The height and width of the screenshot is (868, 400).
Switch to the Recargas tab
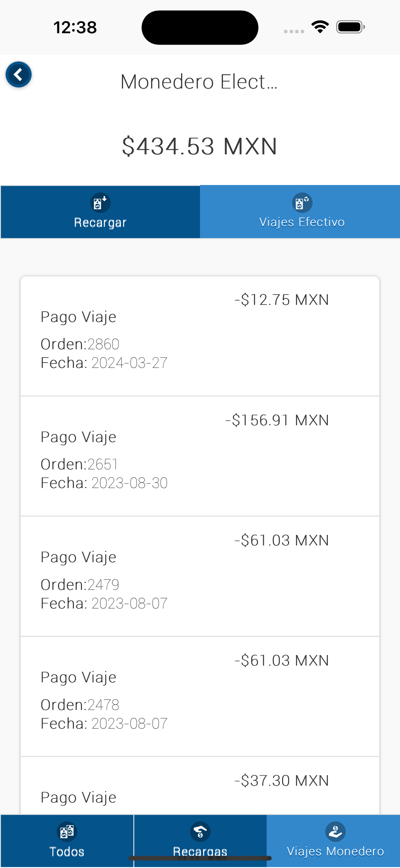pyautogui.click(x=200, y=851)
